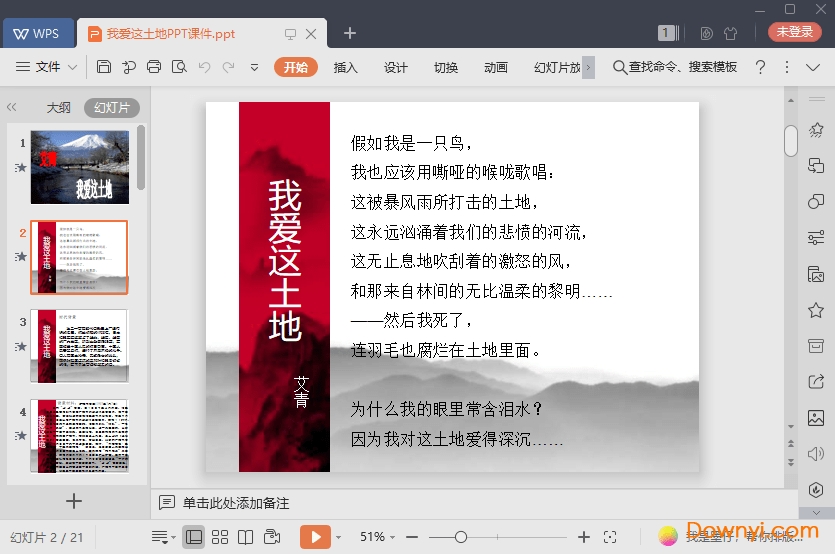This screenshot has width=835, height=554.
Task: Close the 我爱这土地PPT课件.ppt tab
Action: (311, 34)
